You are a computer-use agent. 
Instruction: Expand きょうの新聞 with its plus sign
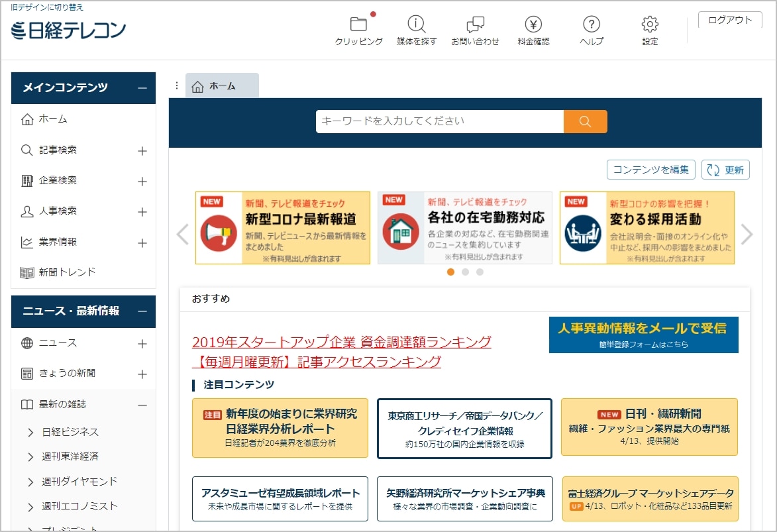click(142, 374)
